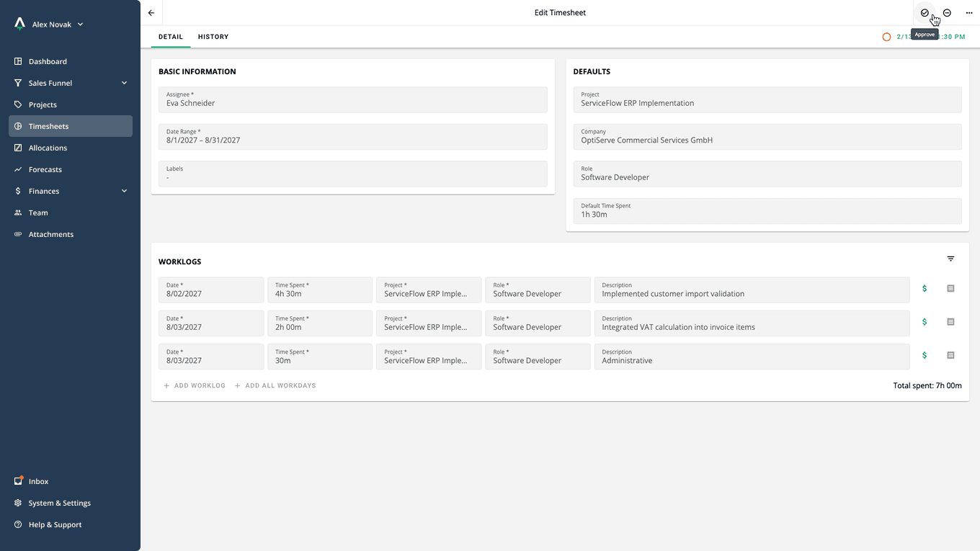Open the worklogs filter icon

pos(950,259)
